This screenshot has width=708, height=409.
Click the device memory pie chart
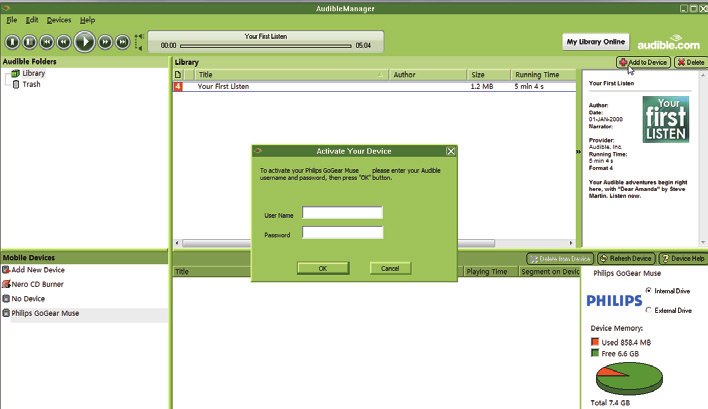pos(629,378)
